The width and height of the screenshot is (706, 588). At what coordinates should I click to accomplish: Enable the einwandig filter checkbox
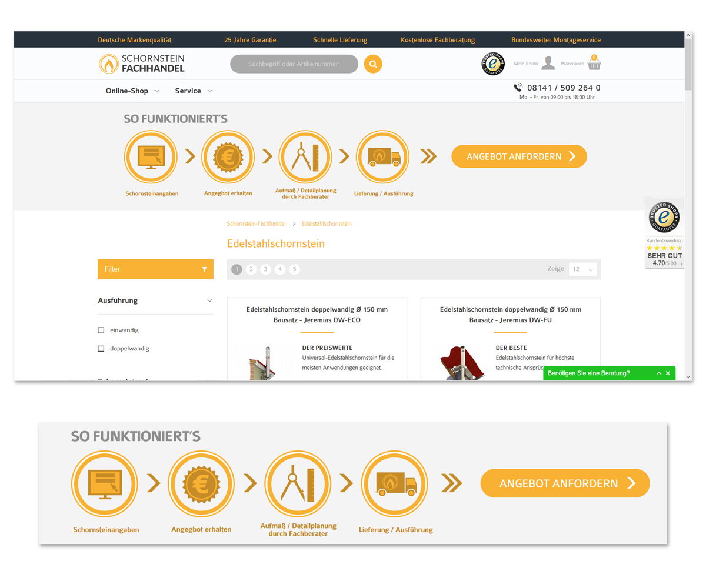coord(101,330)
